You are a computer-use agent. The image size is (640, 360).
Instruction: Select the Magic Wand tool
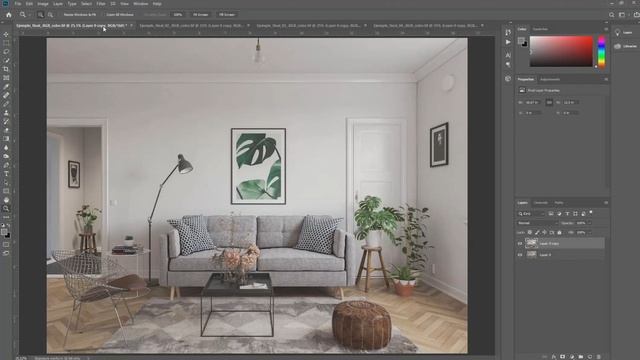[6, 60]
